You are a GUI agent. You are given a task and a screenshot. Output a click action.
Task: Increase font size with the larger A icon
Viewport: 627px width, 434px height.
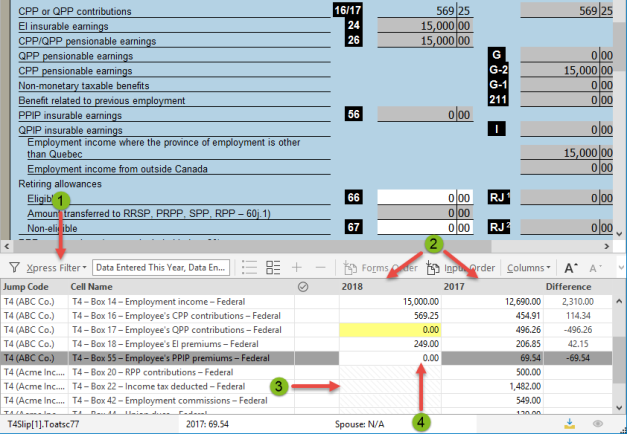(570, 268)
